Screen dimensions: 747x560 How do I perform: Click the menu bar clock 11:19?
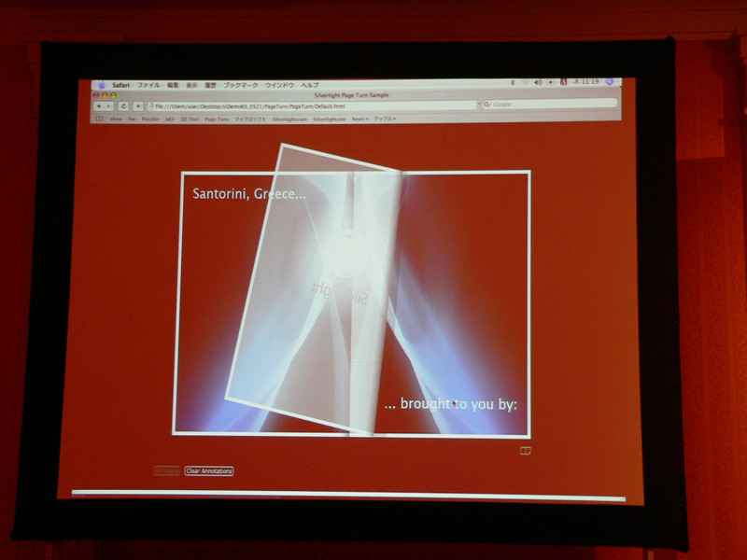coord(586,82)
